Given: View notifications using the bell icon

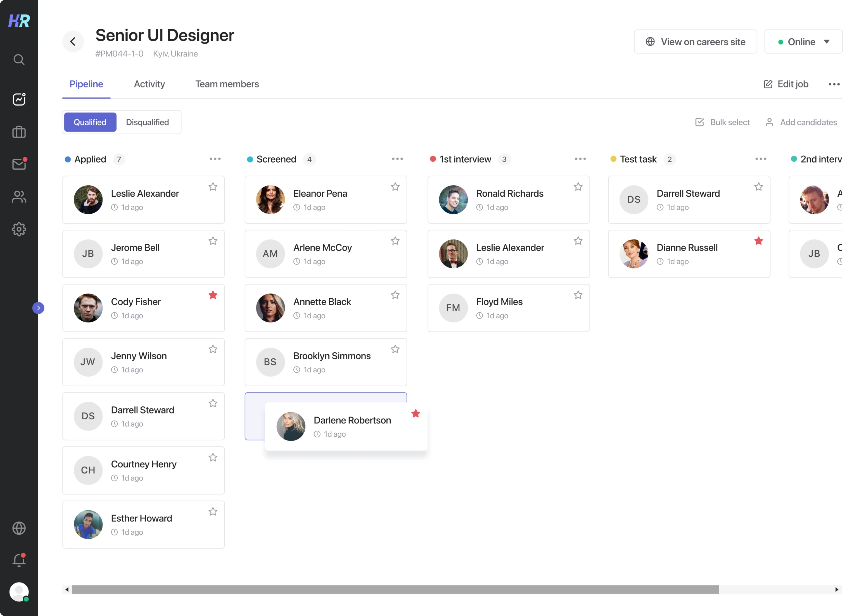Looking at the screenshot, I should (19, 560).
